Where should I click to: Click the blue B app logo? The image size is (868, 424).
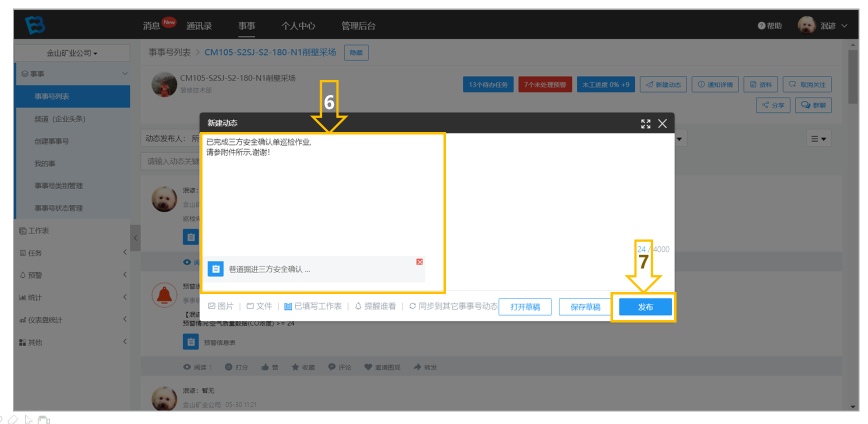pos(35,24)
